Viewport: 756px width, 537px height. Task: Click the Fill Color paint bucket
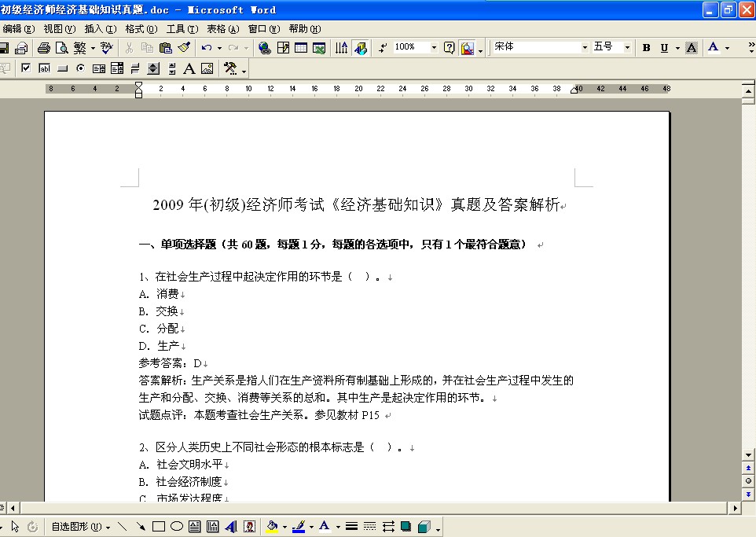point(272,527)
